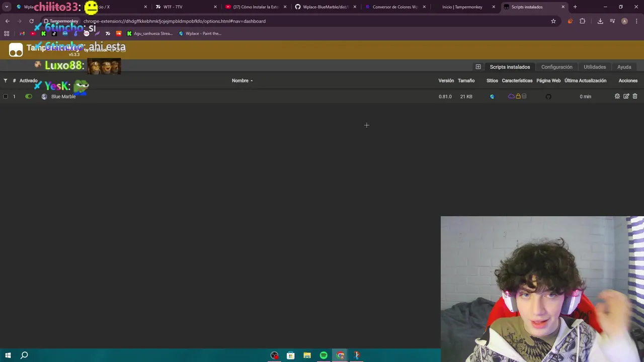Delete Blue Marble script with trash icon

pyautogui.click(x=635, y=96)
